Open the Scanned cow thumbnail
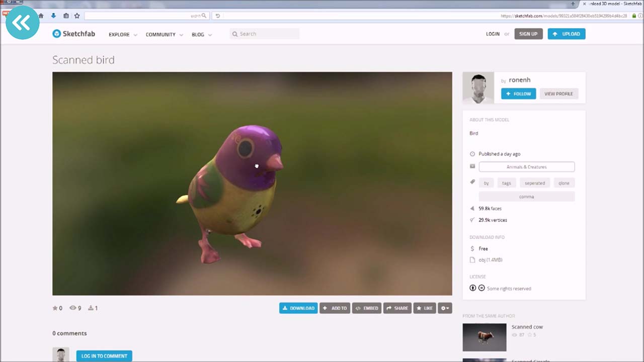 pos(484,337)
